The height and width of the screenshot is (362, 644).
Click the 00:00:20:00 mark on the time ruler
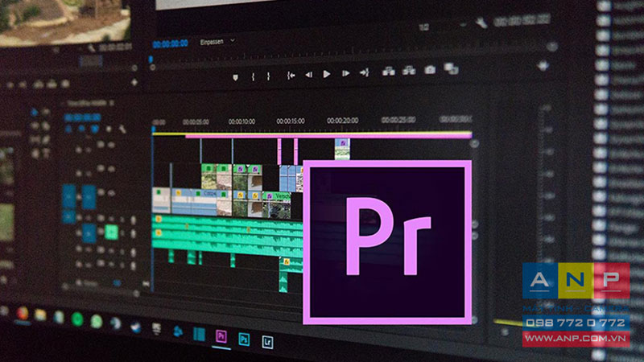tap(343, 120)
